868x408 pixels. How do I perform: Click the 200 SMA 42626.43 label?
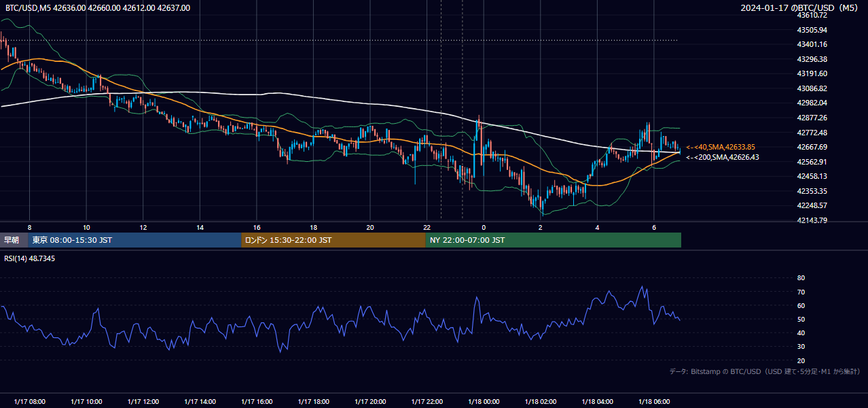tap(723, 157)
